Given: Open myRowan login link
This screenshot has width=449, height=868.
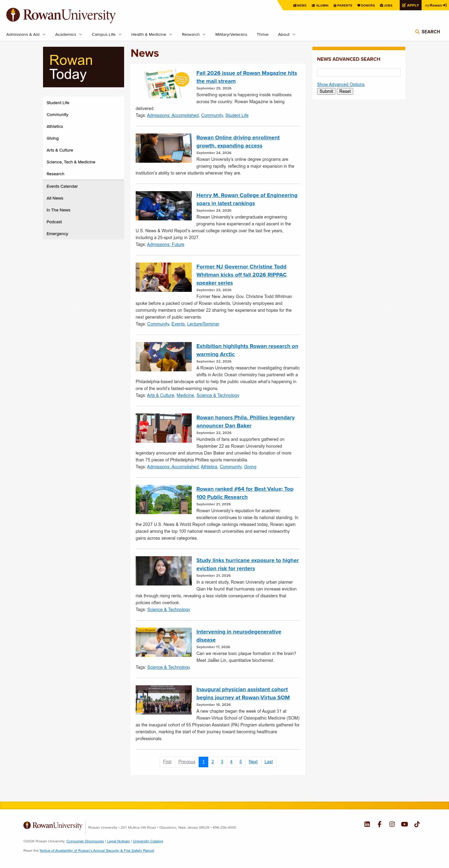Looking at the screenshot, I should tap(436, 5).
